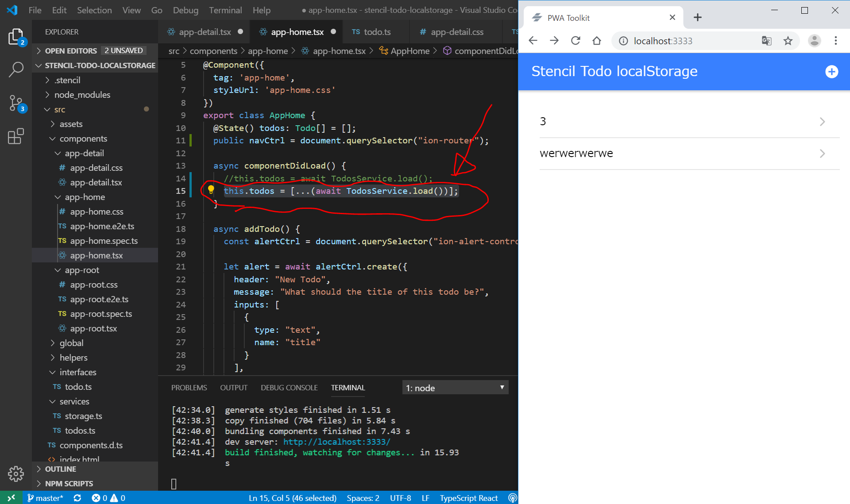Click the master* branch in status bar
Viewport: 850px width, 504px height.
click(x=45, y=498)
